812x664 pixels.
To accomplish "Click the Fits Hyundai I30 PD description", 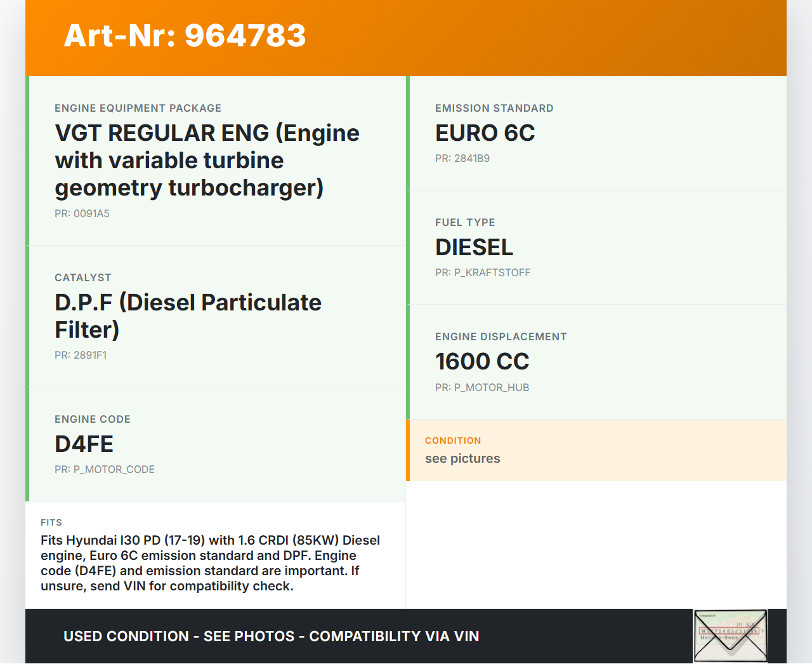I will coord(210,563).
